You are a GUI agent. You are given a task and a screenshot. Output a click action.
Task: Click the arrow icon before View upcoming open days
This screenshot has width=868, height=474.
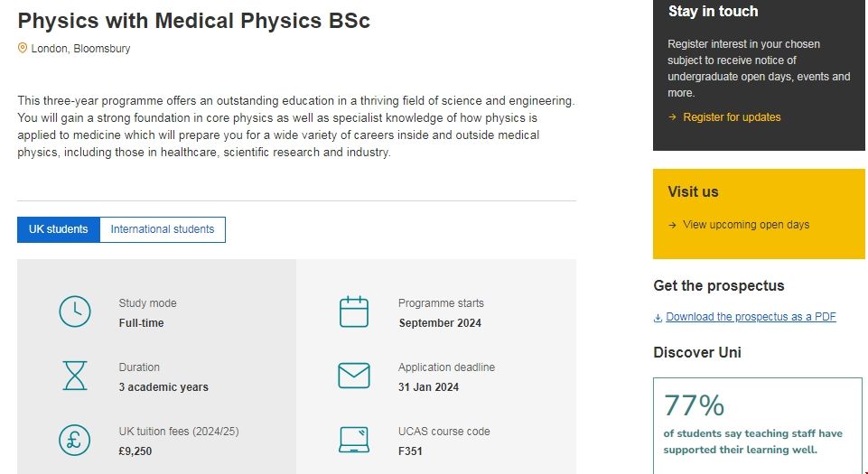click(x=672, y=225)
